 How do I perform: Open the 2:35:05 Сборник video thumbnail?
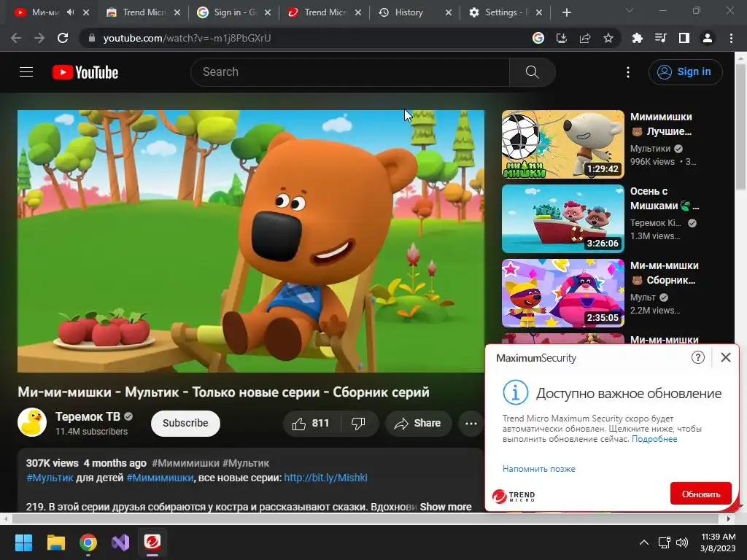tap(562, 293)
